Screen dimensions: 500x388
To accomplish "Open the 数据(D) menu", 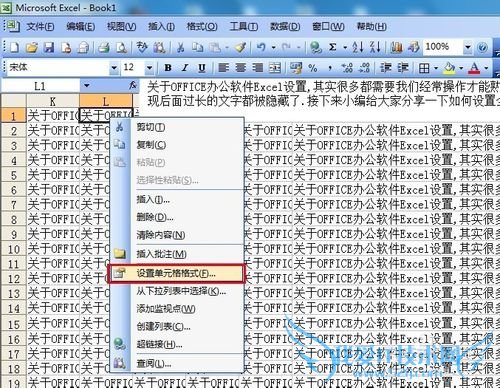I will 285,26.
